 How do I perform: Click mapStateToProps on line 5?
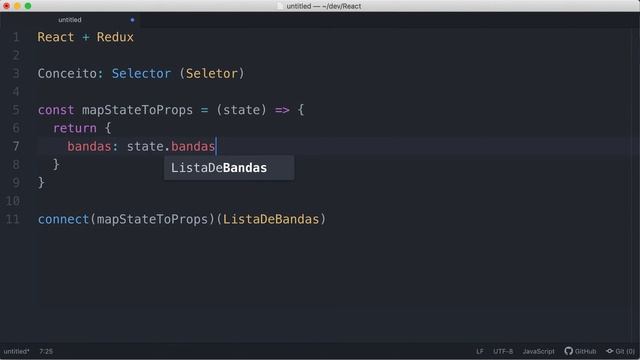137,110
